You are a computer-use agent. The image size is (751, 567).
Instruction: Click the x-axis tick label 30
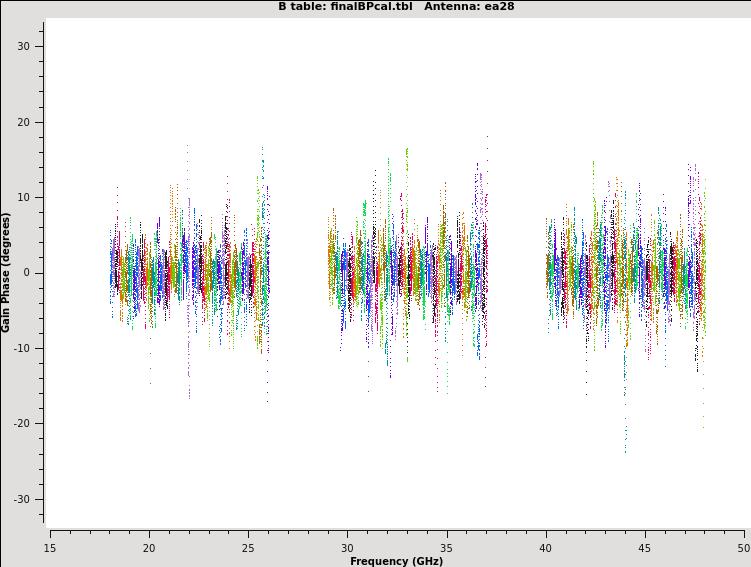click(x=347, y=548)
